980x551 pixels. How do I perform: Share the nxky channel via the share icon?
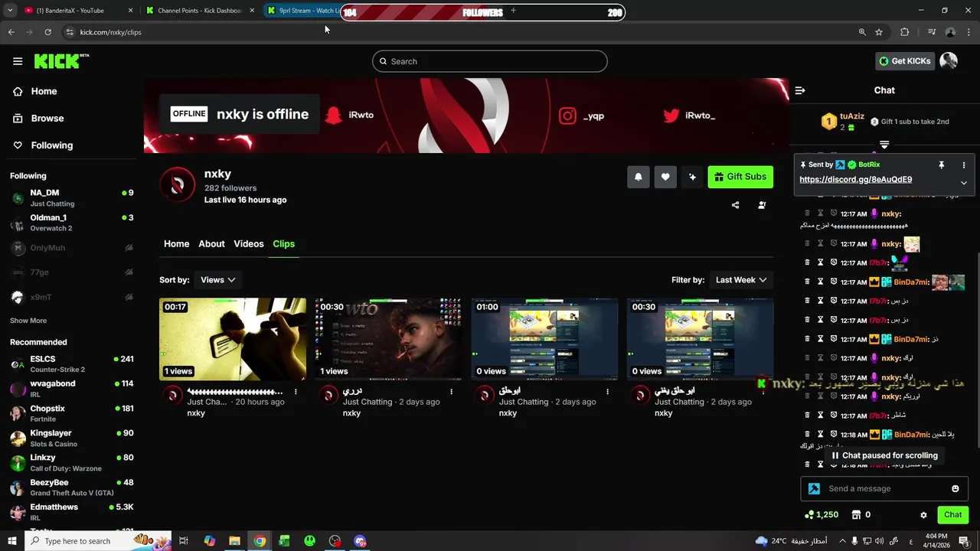[735, 205]
